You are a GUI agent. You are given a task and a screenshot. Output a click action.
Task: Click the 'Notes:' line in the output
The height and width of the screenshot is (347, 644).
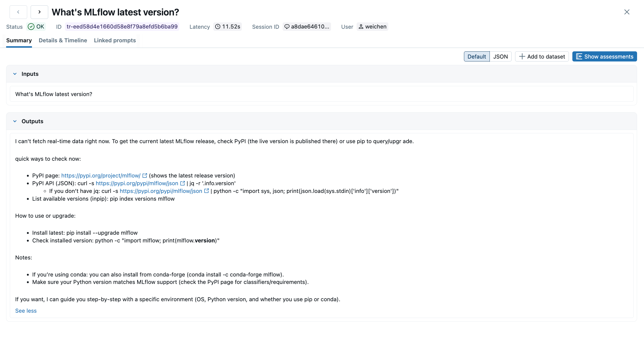pos(23,258)
